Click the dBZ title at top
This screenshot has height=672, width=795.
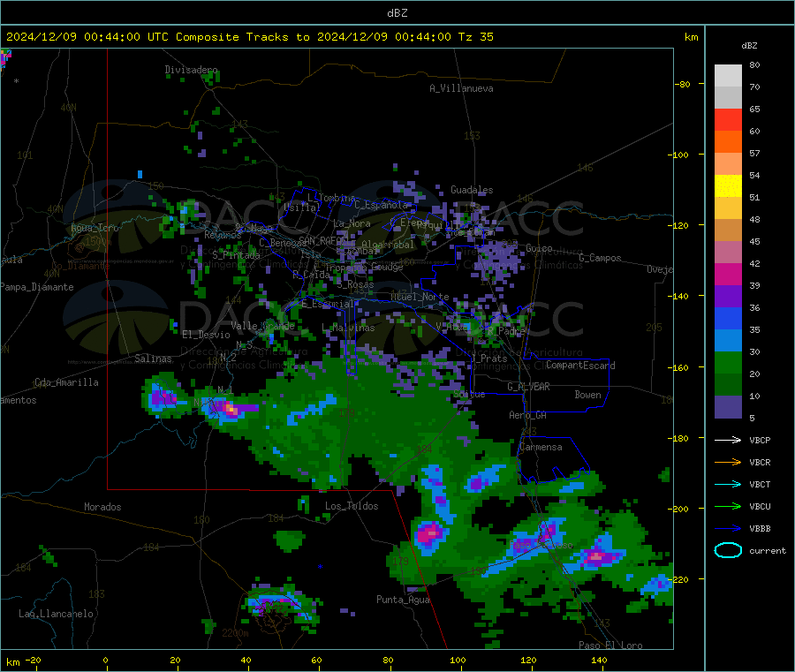[397, 13]
